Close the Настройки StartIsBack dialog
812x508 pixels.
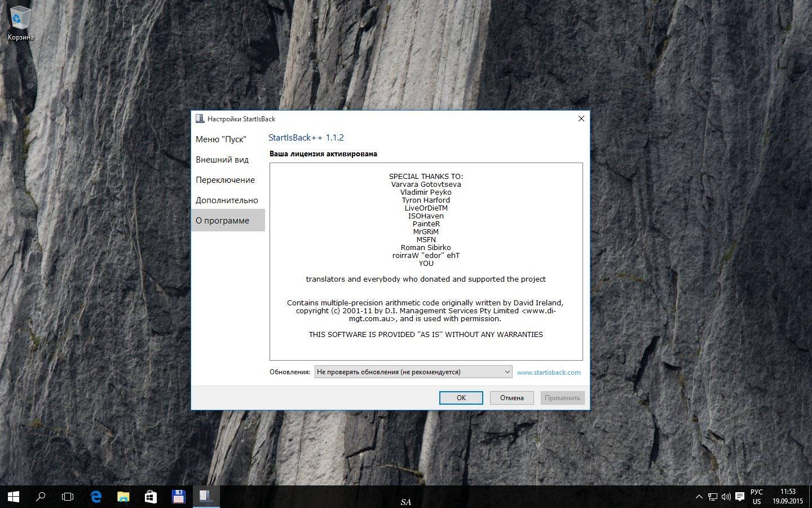tap(581, 119)
